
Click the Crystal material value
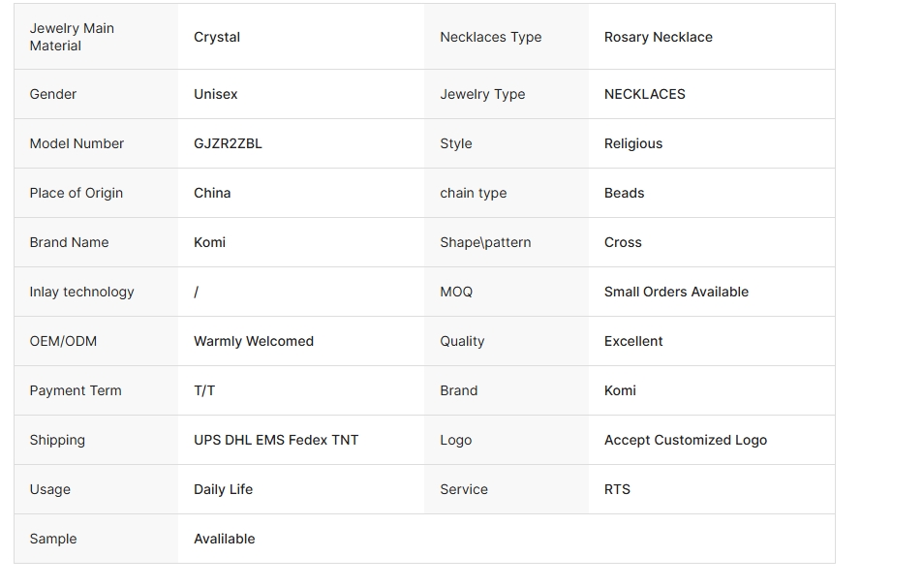217,37
